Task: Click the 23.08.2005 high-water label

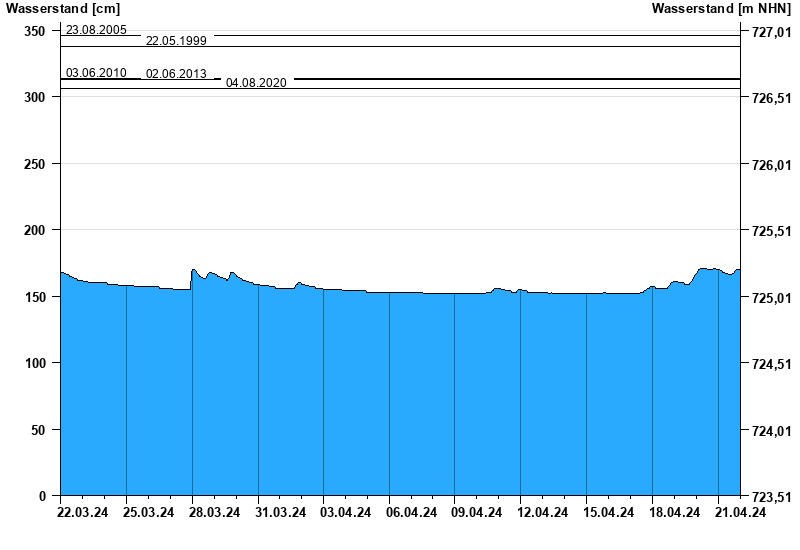Action: (96, 30)
